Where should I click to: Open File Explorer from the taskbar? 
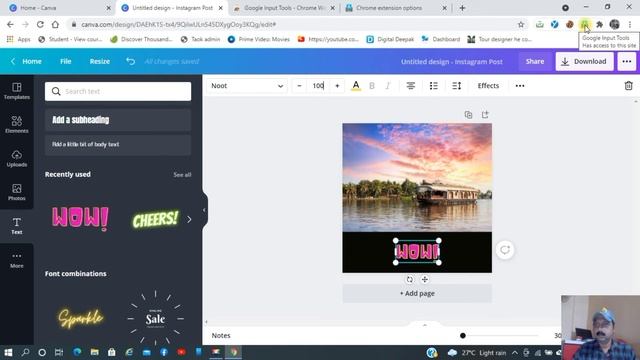click(x=94, y=352)
